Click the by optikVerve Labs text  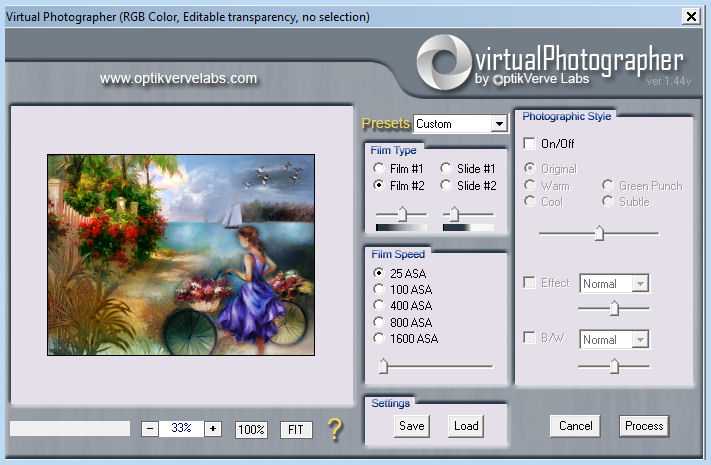tap(532, 79)
